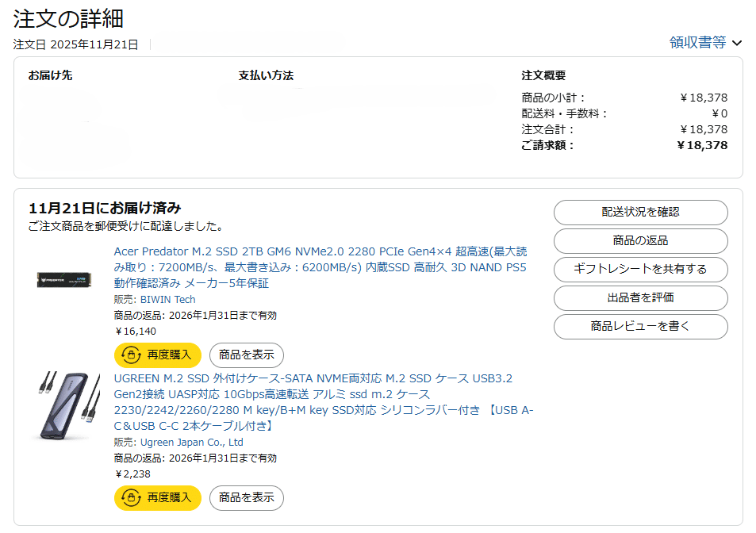Image resolution: width=756 pixels, height=533 pixels.
Task: Click 商品を表示 under the Acer Predator SSD
Action: tap(245, 355)
